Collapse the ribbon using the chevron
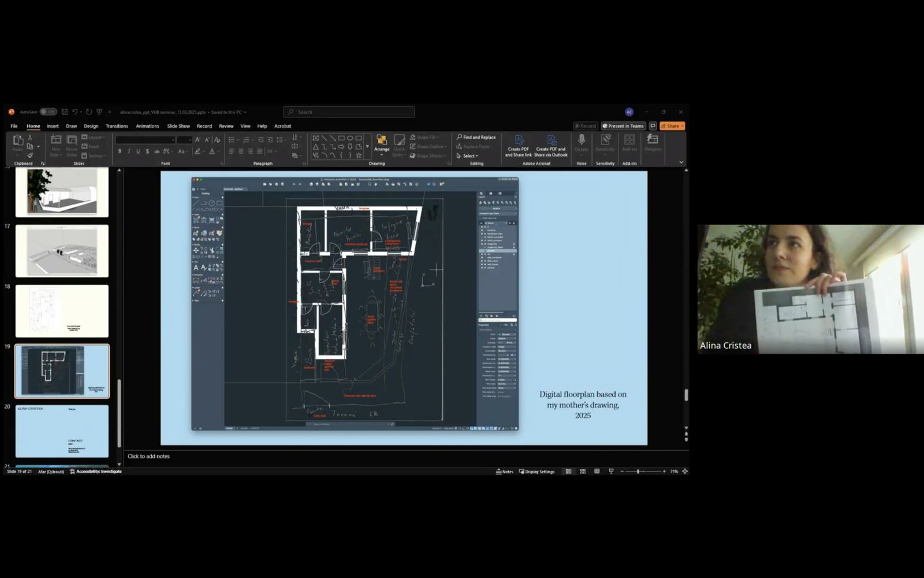924x578 pixels. point(681,162)
